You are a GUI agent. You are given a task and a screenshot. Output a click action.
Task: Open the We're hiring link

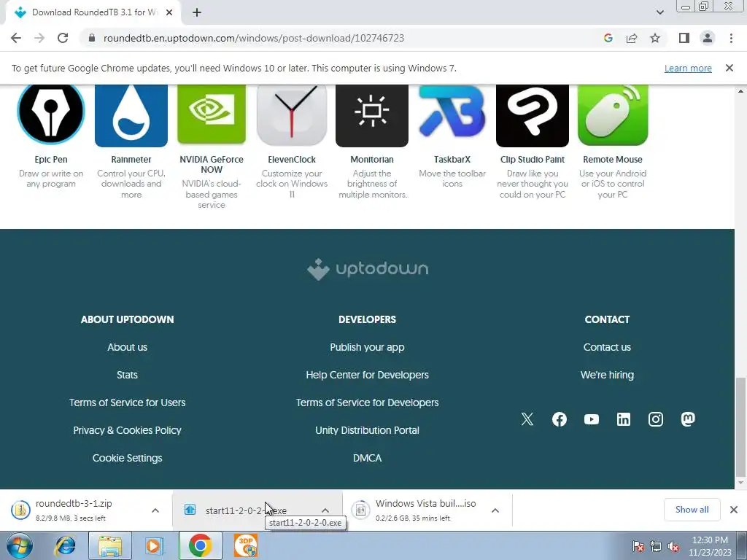click(607, 375)
